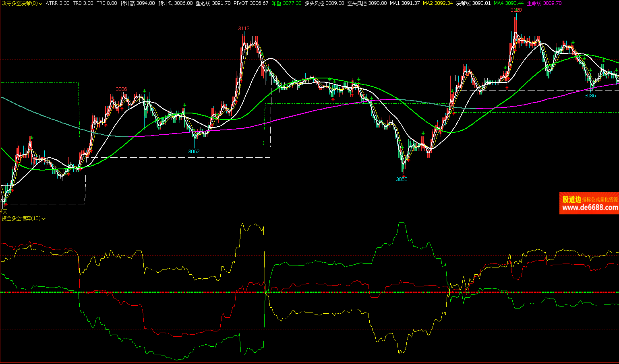This screenshot has height=364, width=619.
Task: Open the 攻守多空决策(0) indicator dropdown
Action: point(40,4)
